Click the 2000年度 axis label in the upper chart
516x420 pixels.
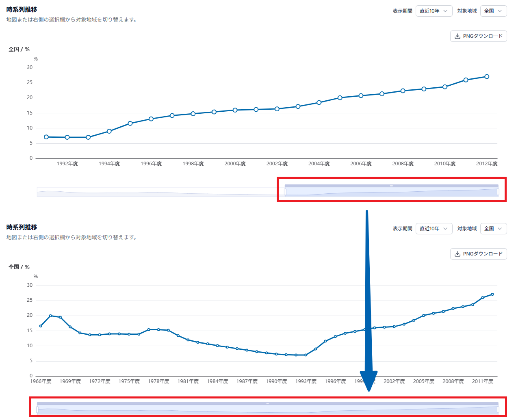click(x=235, y=164)
